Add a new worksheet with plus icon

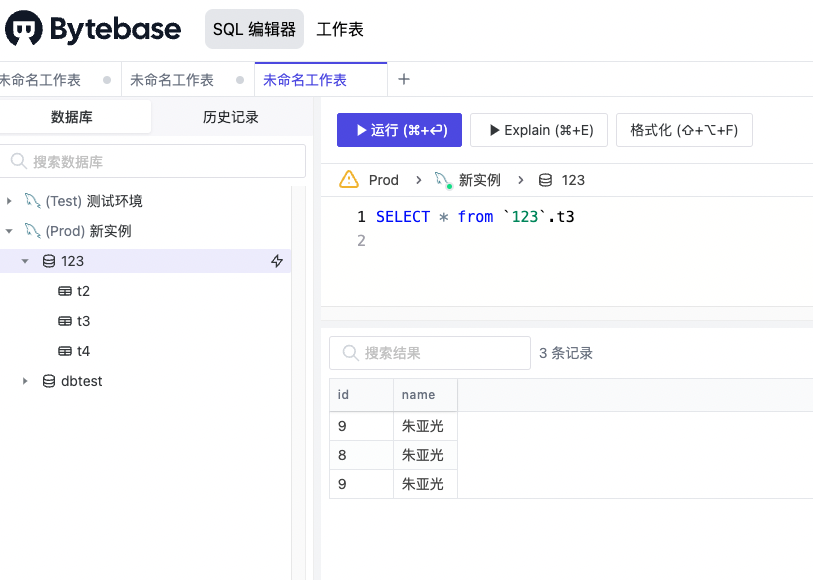tap(404, 79)
